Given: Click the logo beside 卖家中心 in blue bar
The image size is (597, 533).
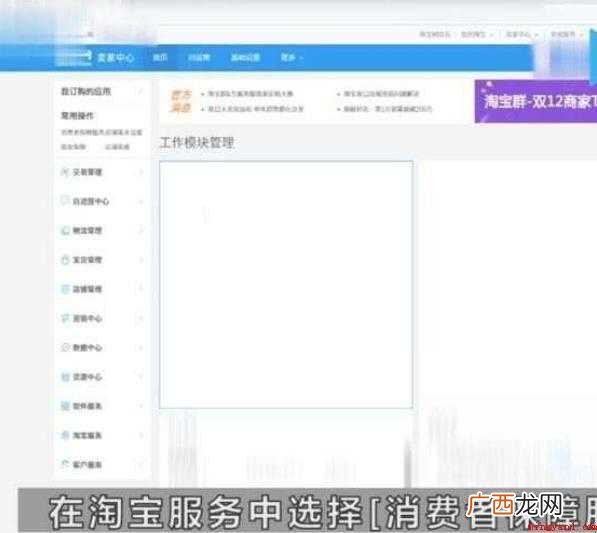Looking at the screenshot, I should (73, 57).
